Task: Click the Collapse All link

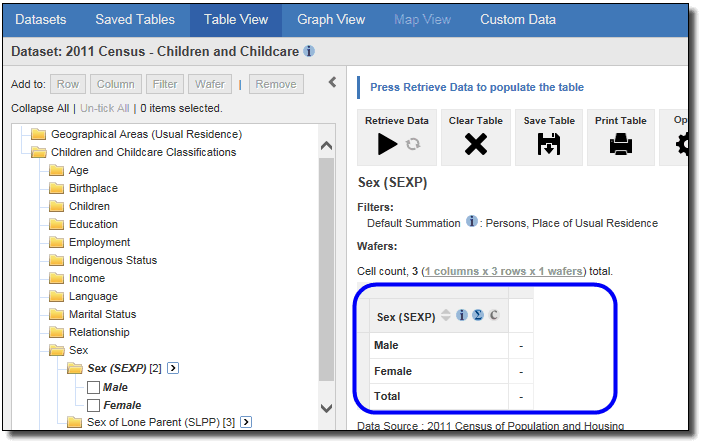Action: point(40,108)
